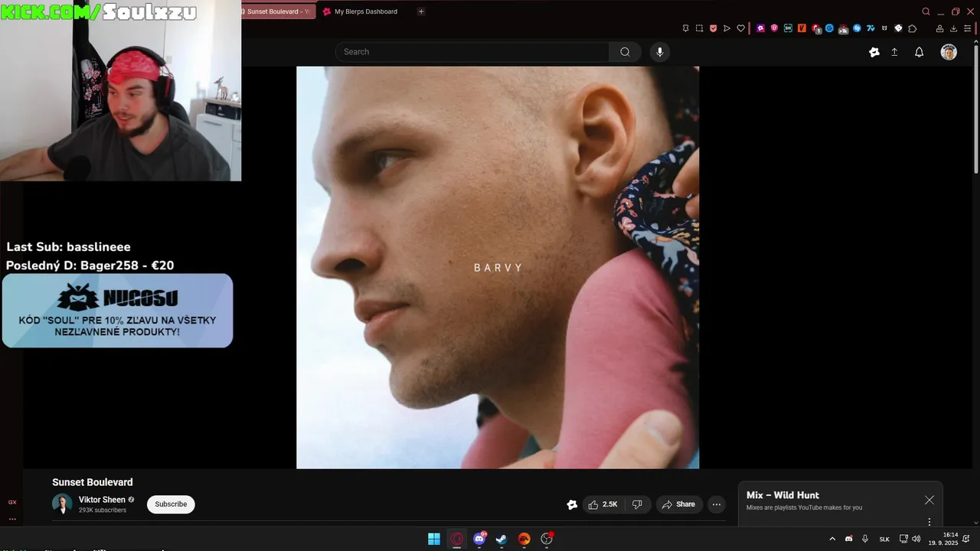Screen dimensions: 980x551
Task: Open the YouTube account avatar menu
Action: tap(949, 52)
